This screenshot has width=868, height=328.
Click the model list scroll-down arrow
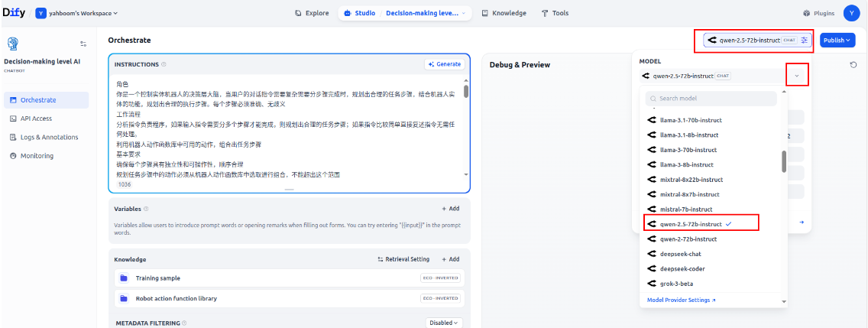point(784,303)
